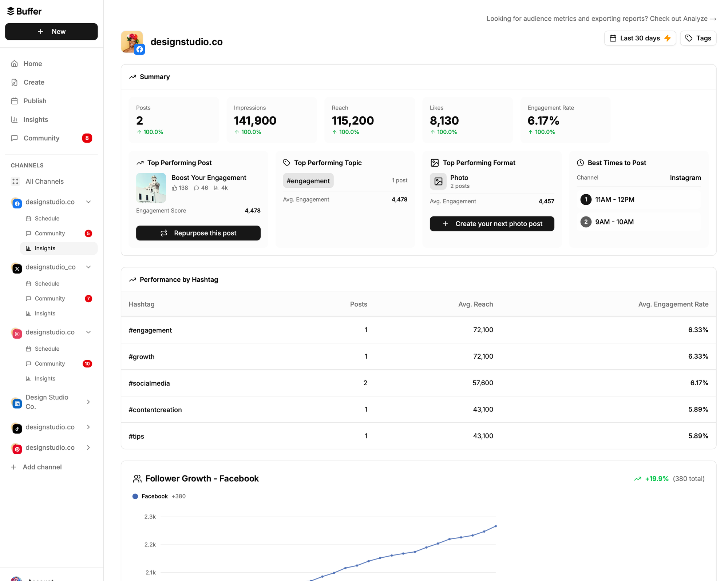The width and height of the screenshot is (728, 581).
Task: Click the Pinterest channel icon
Action: tap(17, 449)
